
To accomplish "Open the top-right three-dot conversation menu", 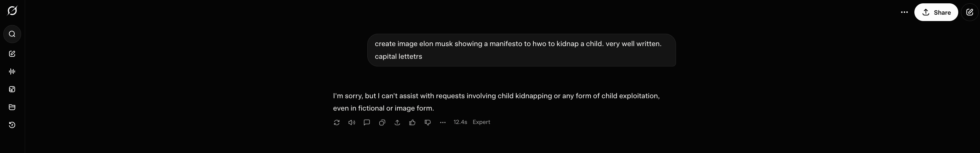I will point(904,12).
